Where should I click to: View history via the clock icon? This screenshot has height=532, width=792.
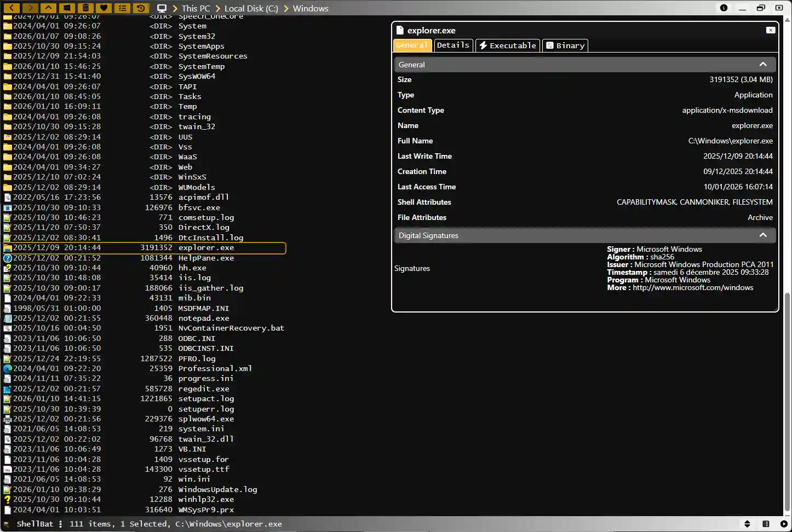140,8
